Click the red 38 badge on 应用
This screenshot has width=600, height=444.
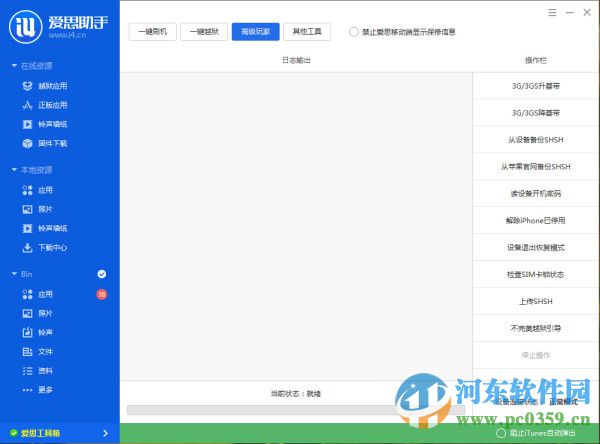tap(101, 294)
